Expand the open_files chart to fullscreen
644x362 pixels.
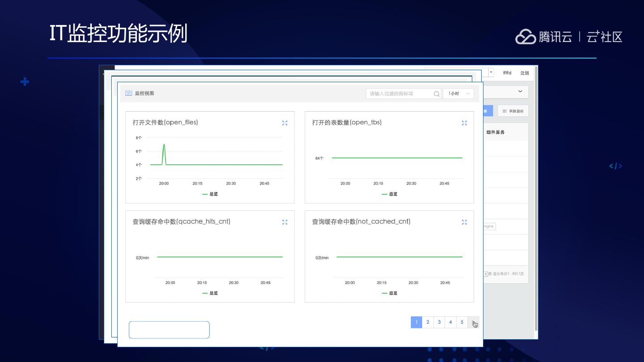(x=285, y=123)
